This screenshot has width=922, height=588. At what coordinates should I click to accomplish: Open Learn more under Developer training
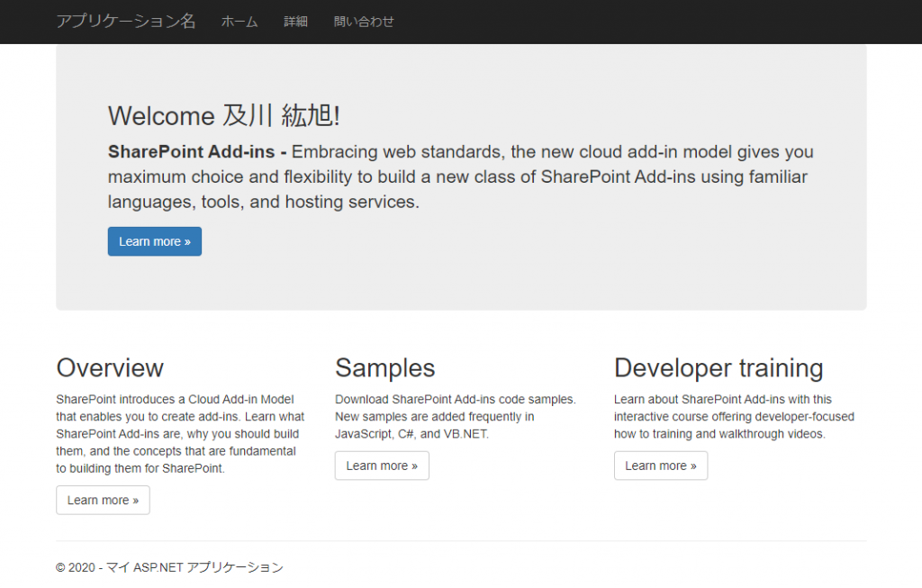coord(661,466)
